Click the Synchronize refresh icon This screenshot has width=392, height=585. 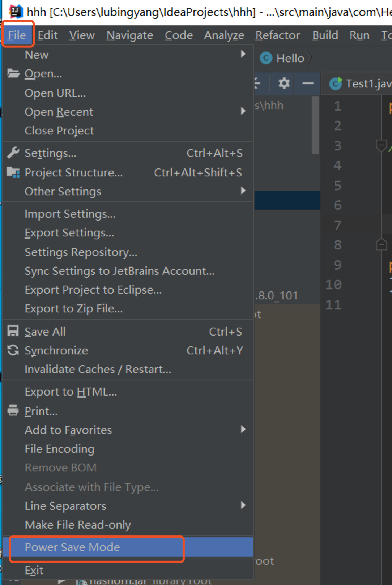[13, 350]
